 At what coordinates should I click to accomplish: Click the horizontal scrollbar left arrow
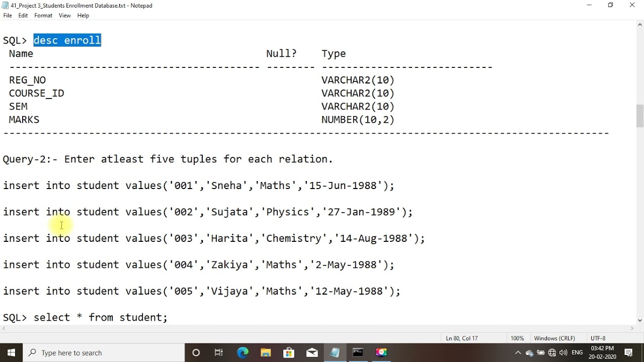click(x=5, y=328)
